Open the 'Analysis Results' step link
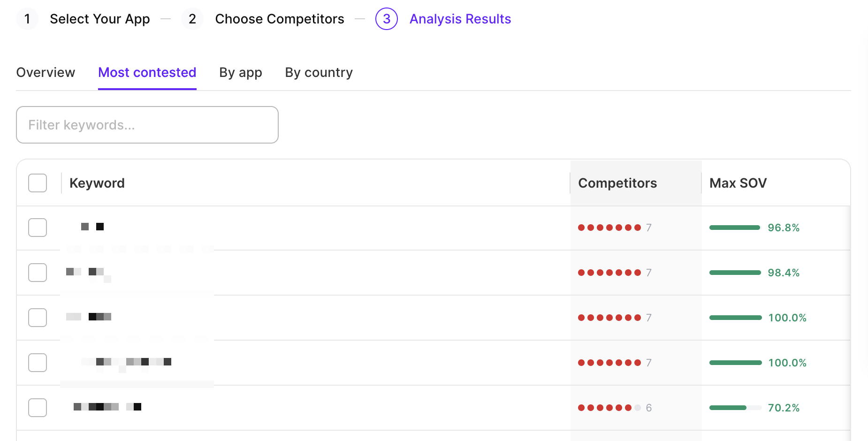 460,19
